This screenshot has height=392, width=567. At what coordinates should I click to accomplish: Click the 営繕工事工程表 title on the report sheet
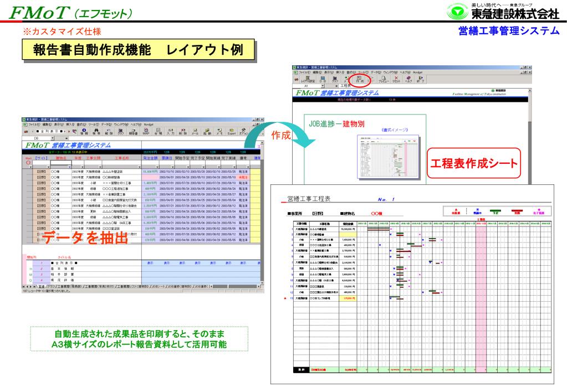[309, 199]
